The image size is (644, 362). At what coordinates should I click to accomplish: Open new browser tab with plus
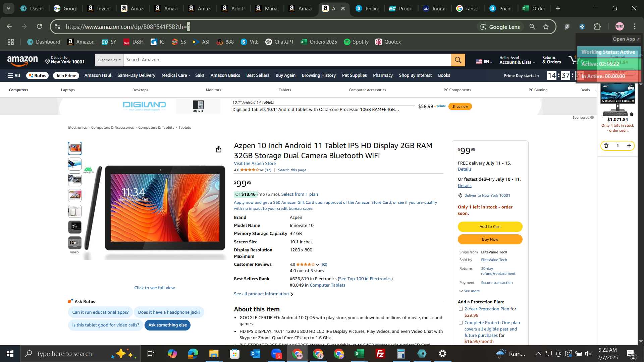coord(558,8)
